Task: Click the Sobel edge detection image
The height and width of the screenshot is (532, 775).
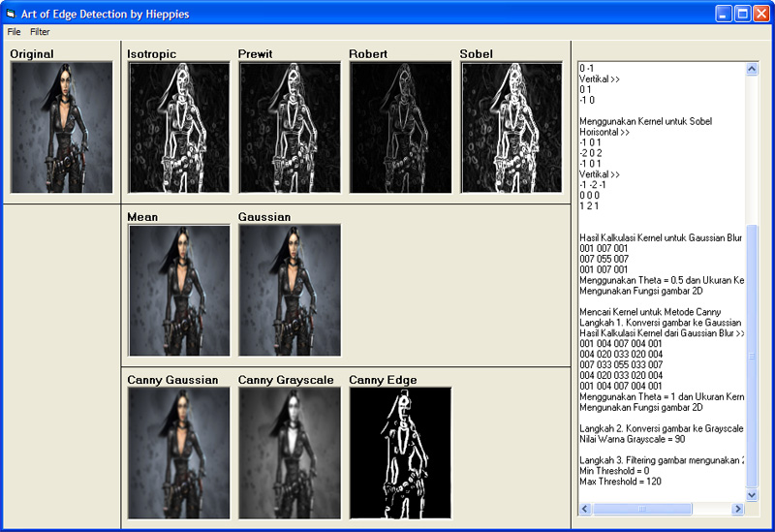Action: [511, 127]
